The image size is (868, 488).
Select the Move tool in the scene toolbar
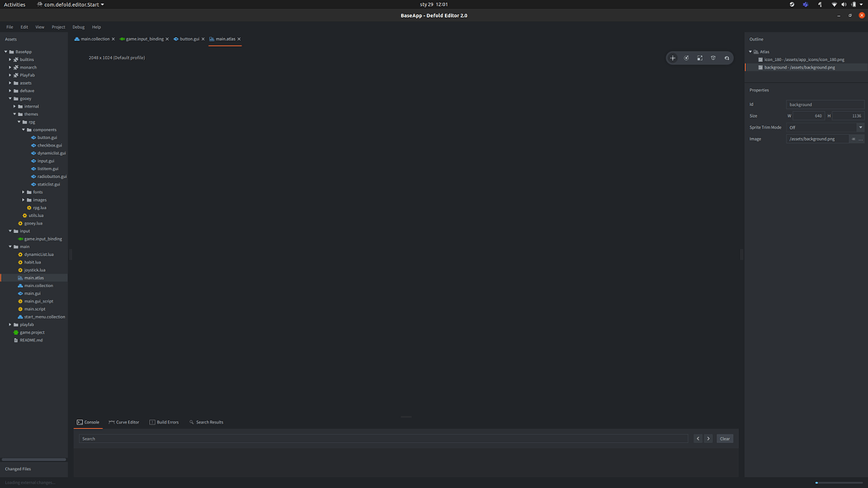coord(673,58)
